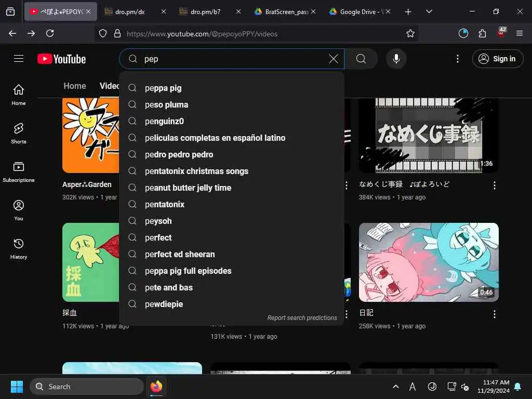Viewport: 532px width, 399px height.
Task: Select the 'pete and bas' suggestion
Action: (232, 288)
